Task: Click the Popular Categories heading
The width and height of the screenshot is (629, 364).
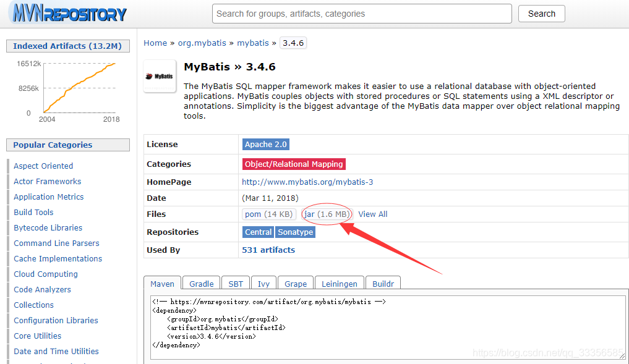Action: coord(68,145)
